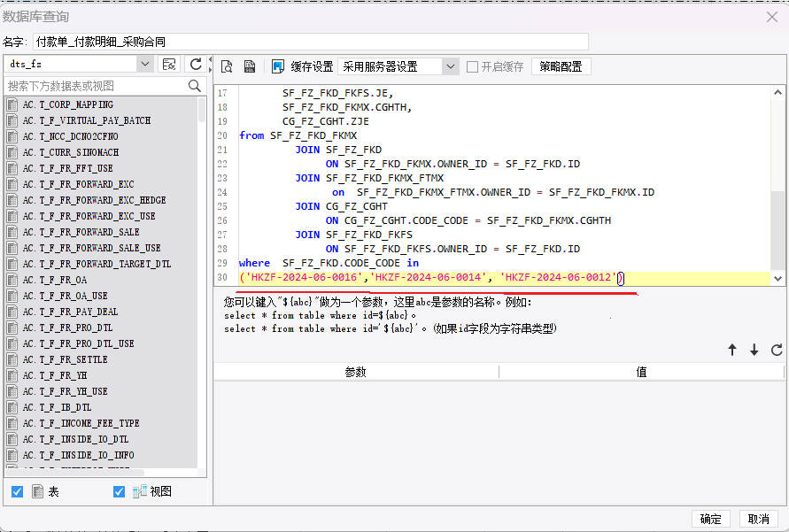This screenshot has width=789, height=532.
Task: Click the 确定 button
Action: click(x=710, y=519)
